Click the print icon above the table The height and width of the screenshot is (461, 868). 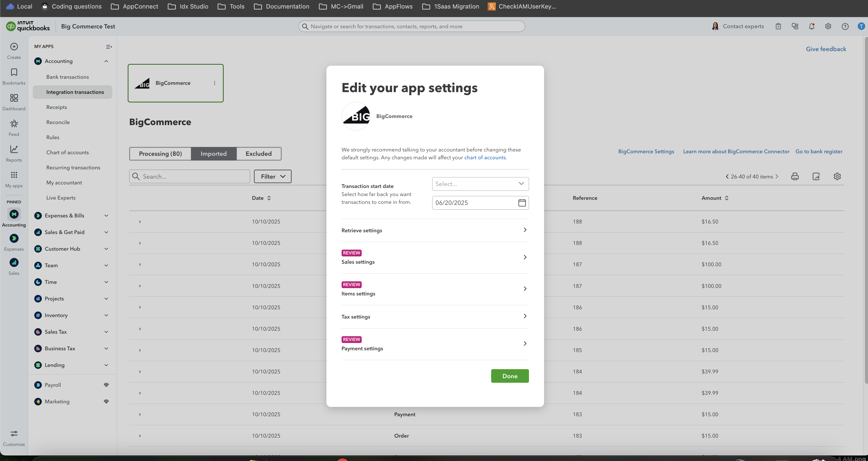click(795, 176)
